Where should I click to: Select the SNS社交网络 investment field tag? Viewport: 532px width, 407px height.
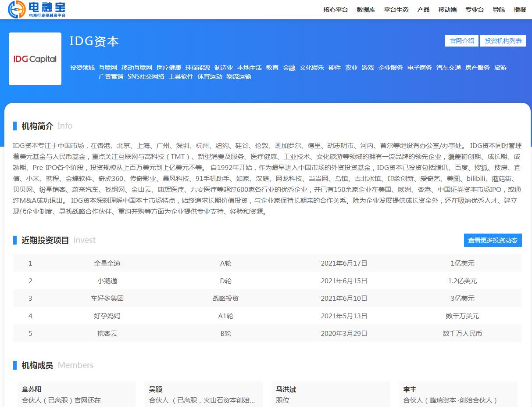146,76
